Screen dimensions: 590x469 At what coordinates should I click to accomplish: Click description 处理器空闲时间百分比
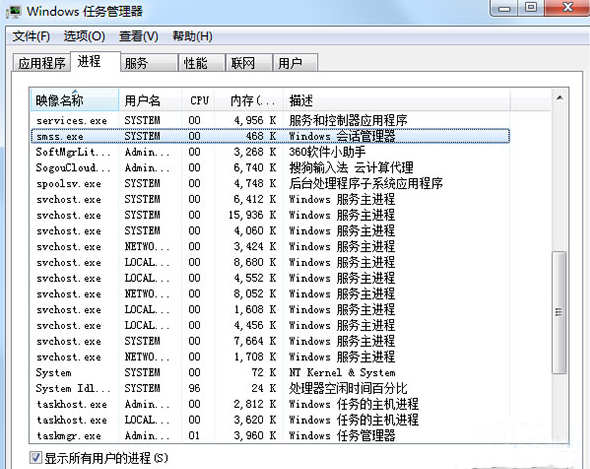pyautogui.click(x=348, y=388)
